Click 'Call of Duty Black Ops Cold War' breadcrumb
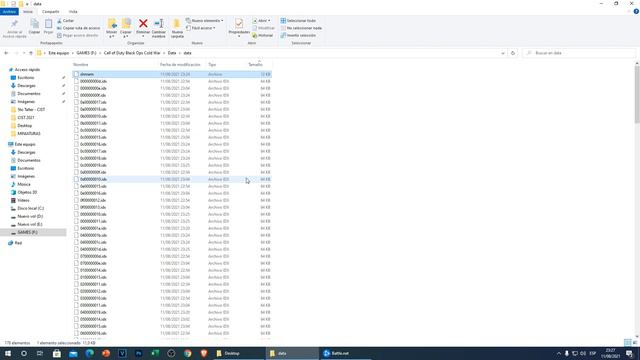Screen dimensions: 640x360 [x=132, y=53]
